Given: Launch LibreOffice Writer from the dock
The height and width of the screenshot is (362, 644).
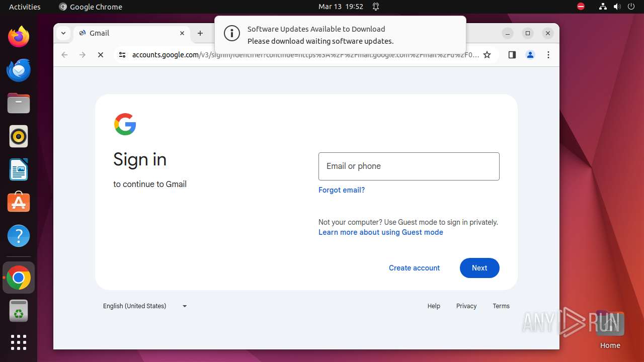Looking at the screenshot, I should [x=19, y=169].
